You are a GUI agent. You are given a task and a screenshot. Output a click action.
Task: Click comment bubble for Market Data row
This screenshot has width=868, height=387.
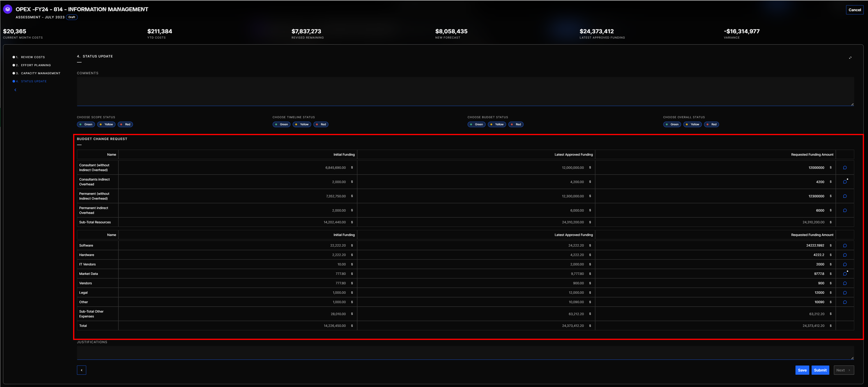click(845, 274)
